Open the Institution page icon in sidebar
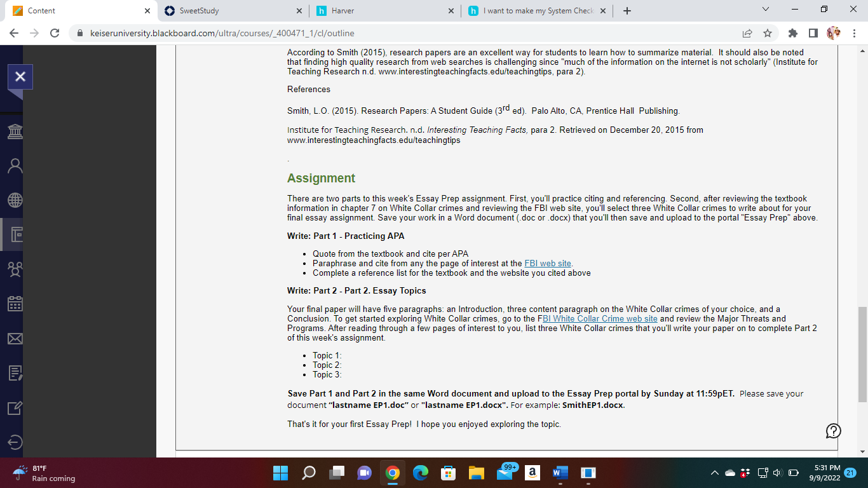Screen dimensions: 868x488 pyautogui.click(x=15, y=132)
